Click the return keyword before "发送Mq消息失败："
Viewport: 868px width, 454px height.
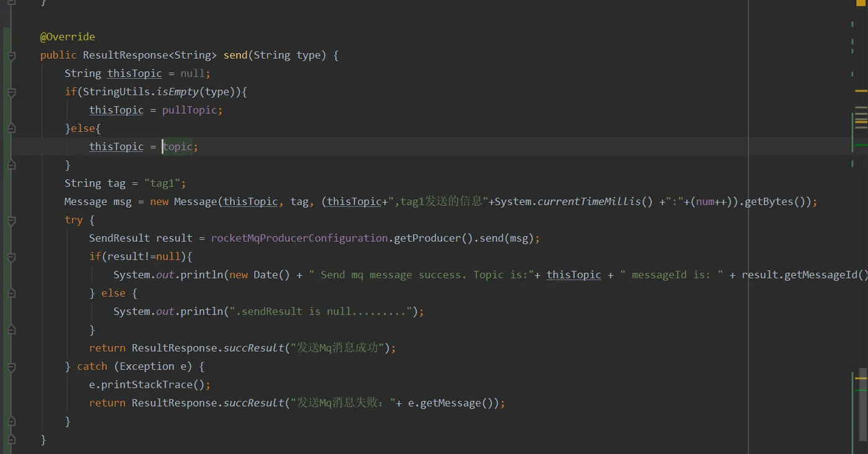pos(107,403)
